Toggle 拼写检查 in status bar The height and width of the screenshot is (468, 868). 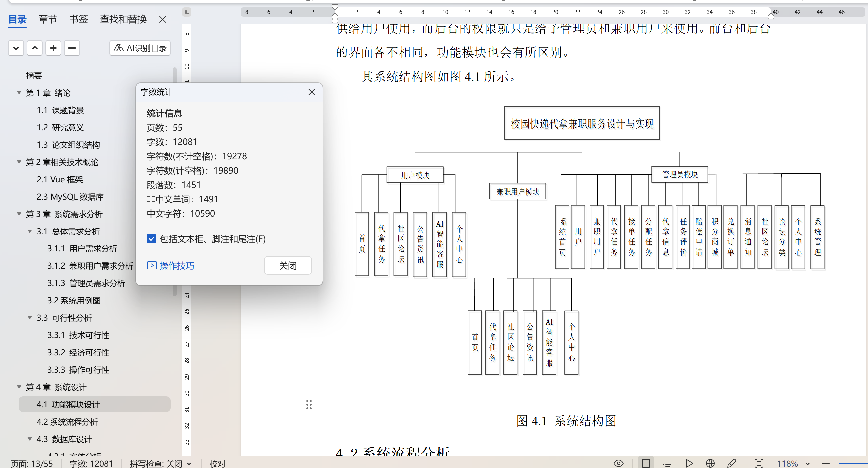(x=160, y=464)
